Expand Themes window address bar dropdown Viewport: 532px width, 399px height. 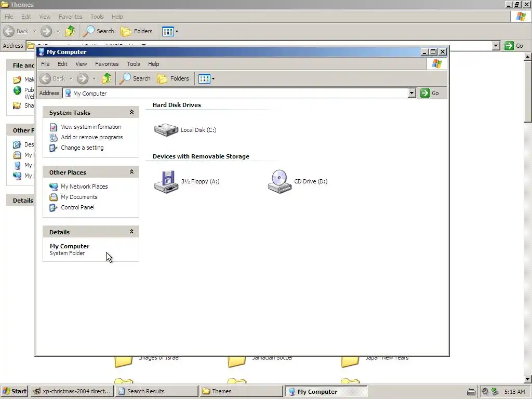(496, 46)
